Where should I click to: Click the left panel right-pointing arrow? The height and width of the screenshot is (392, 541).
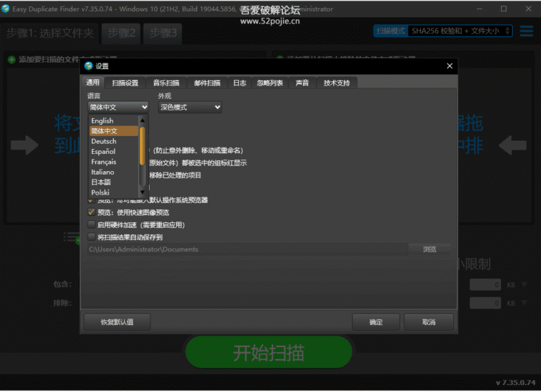[24, 145]
